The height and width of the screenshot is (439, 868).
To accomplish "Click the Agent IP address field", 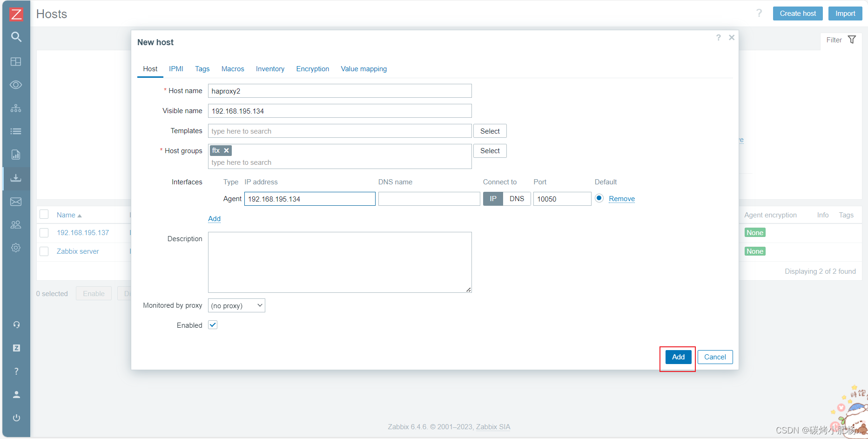I will (310, 199).
